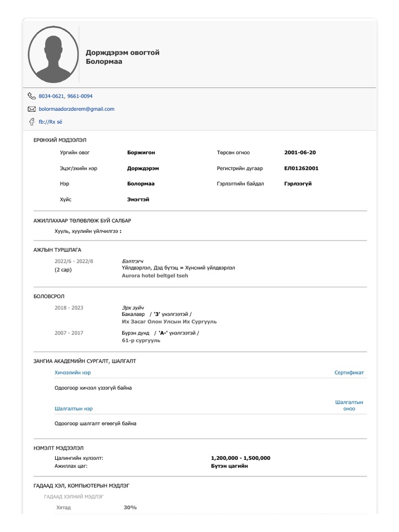Select the БОЛОВСРОЛ section heading
This screenshot has height=532, width=399.
point(49,296)
